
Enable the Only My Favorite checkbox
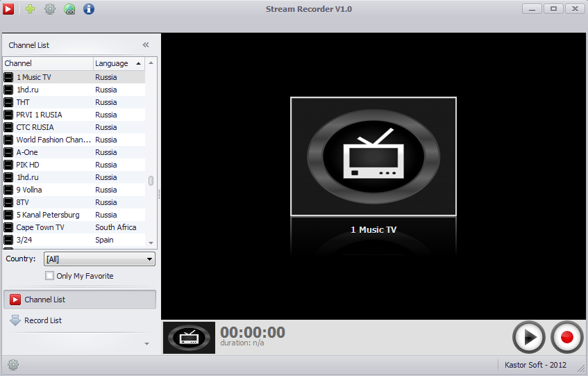coord(49,276)
